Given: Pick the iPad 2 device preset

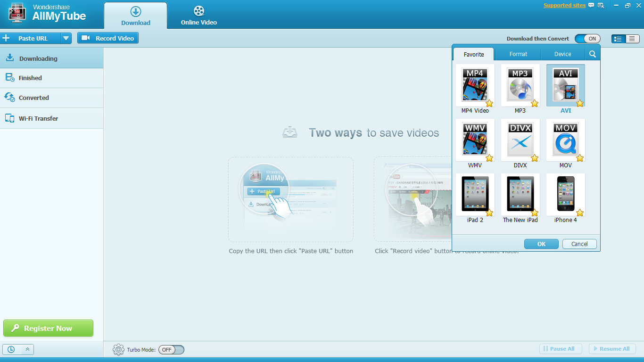Looking at the screenshot, I should (475, 195).
